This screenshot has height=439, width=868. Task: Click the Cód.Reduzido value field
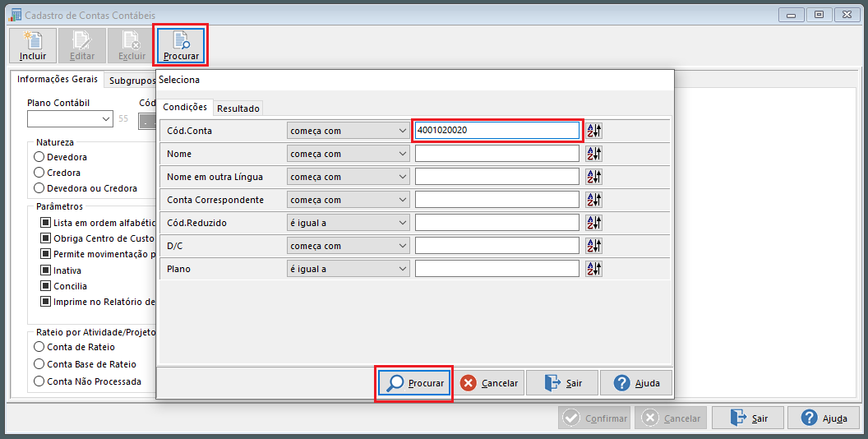497,223
